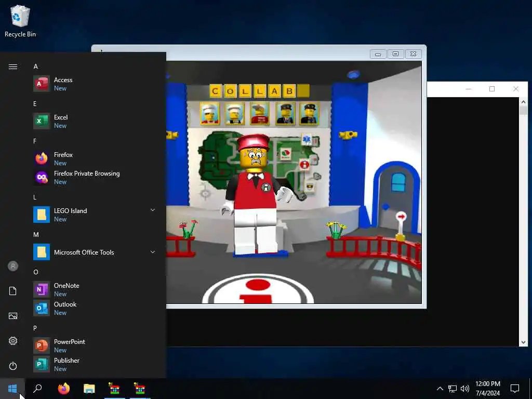Click the hospital icon on island map
The height and width of the screenshot is (399, 532).
(x=308, y=139)
